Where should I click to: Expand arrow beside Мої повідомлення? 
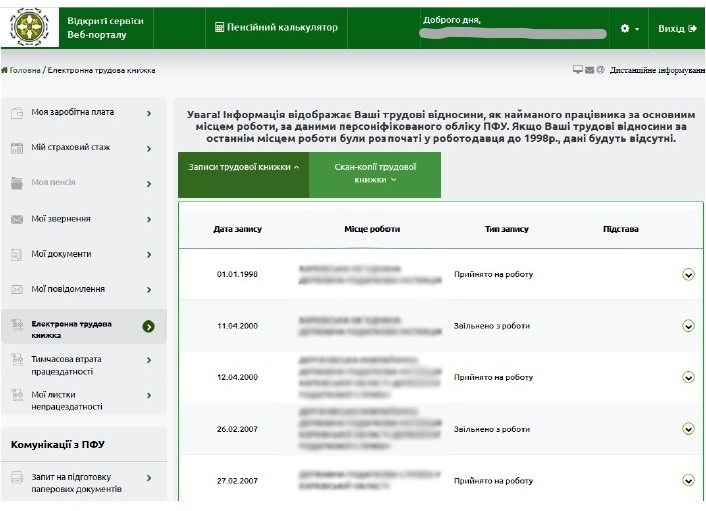pos(149,290)
